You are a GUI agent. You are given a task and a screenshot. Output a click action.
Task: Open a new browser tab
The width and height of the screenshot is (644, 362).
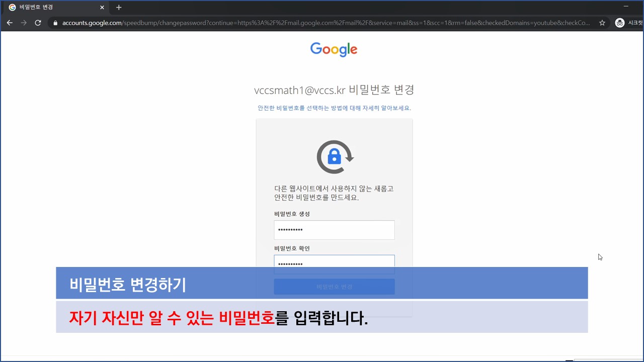pyautogui.click(x=119, y=8)
